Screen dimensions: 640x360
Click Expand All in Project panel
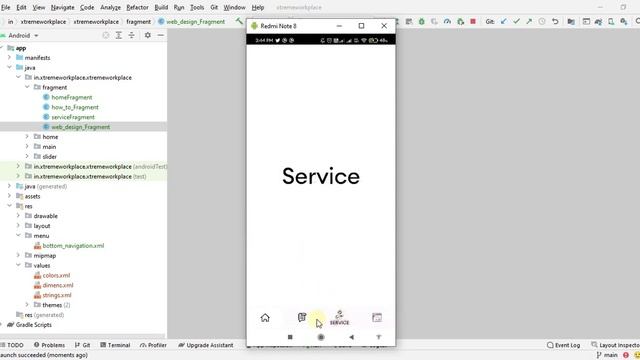pos(118,36)
